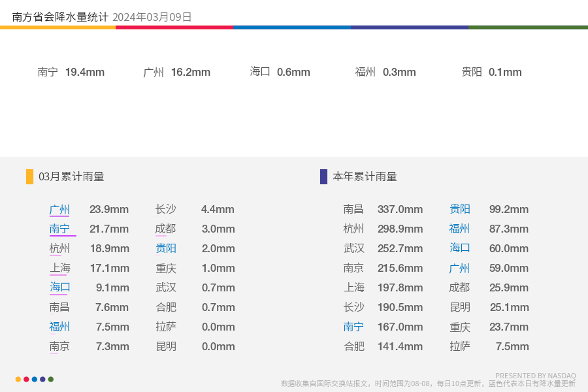Click 武汉 in the yearly list
This screenshot has height=392, width=588.
(x=354, y=248)
